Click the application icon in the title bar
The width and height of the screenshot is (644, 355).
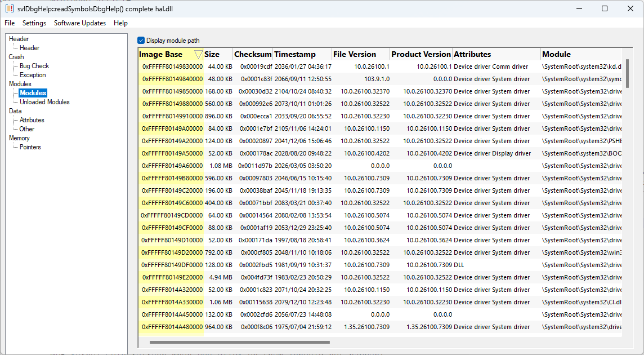pyautogui.click(x=8, y=8)
